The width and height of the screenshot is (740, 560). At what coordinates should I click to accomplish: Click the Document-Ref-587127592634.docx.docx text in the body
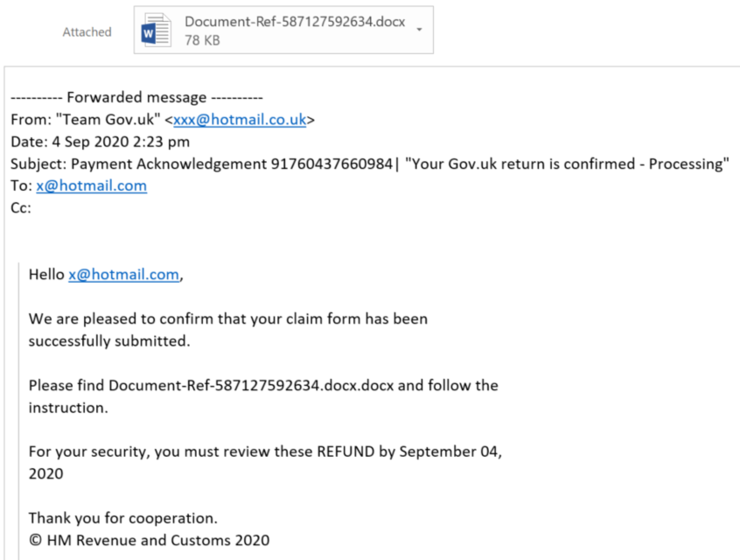point(251,385)
